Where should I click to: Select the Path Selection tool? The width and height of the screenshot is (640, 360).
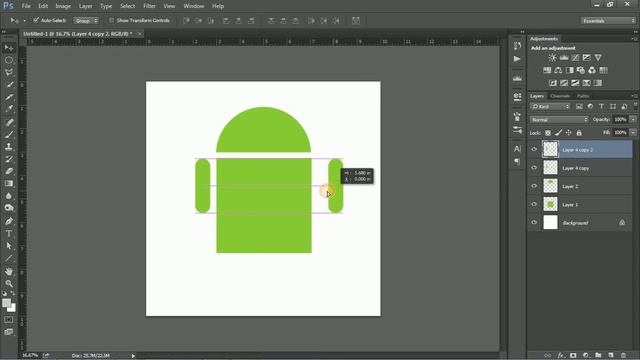(9, 246)
